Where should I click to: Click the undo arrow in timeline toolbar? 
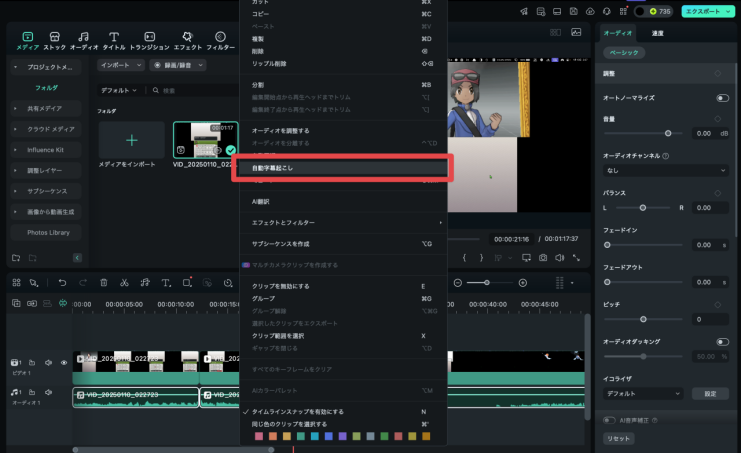coord(62,283)
